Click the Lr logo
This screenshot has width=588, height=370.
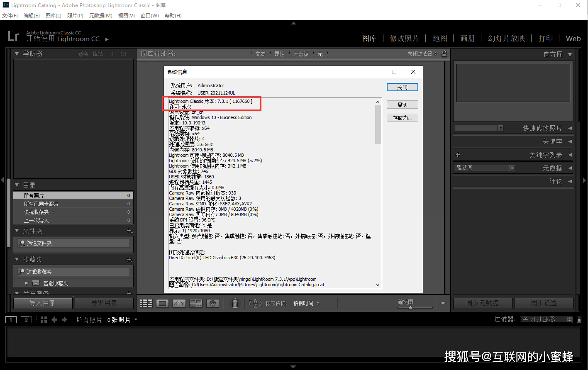pos(13,36)
